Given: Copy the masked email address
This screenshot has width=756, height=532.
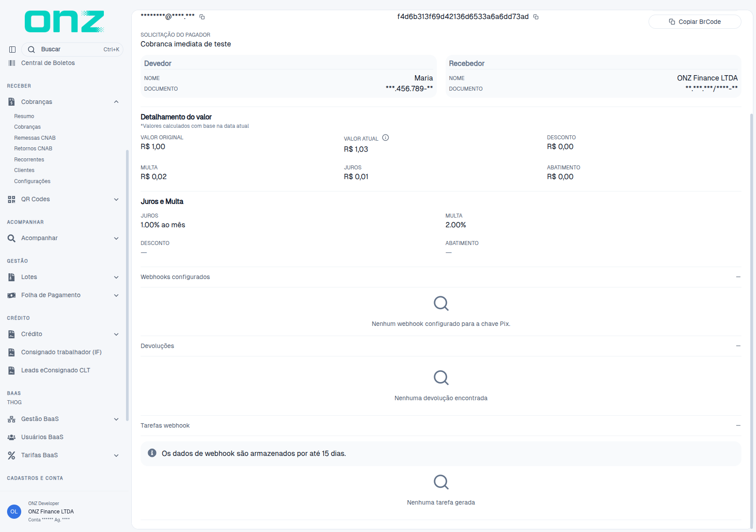Looking at the screenshot, I should click(x=202, y=17).
